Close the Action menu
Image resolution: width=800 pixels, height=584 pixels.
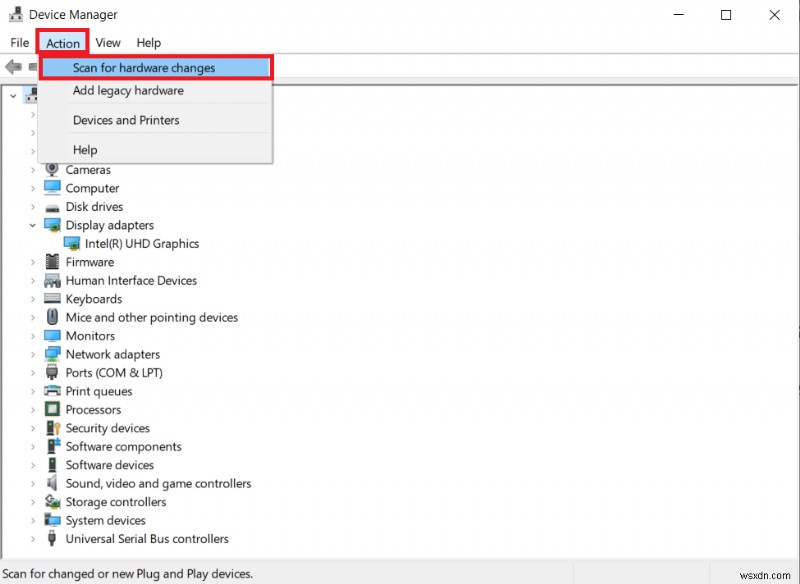(x=63, y=43)
